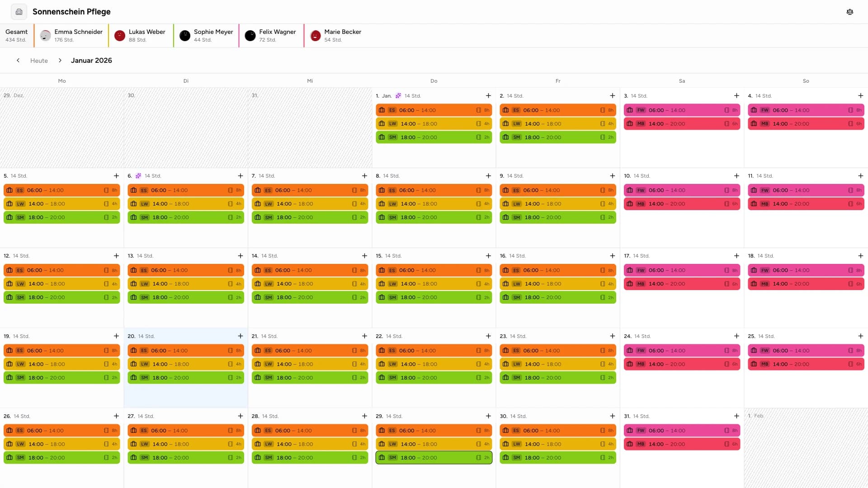868x488 pixels.
Task: Open the Januar 2026 month label
Action: pos(91,60)
